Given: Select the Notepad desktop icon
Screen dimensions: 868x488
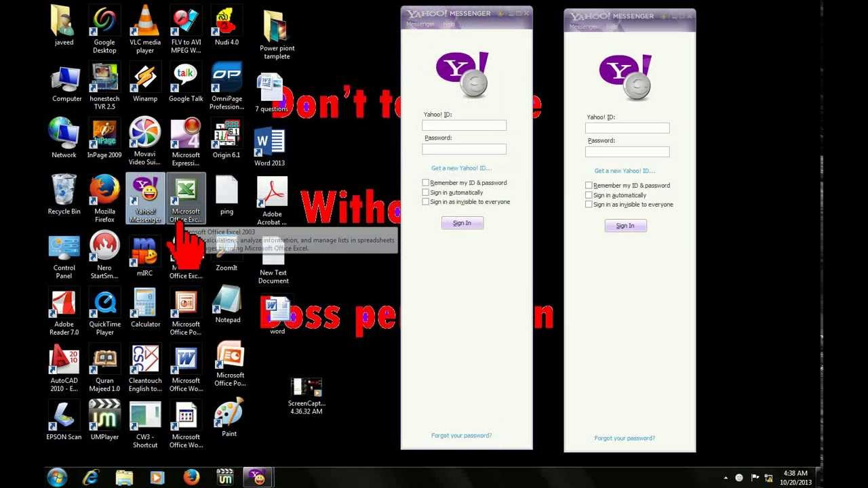Looking at the screenshot, I should pyautogui.click(x=228, y=304).
